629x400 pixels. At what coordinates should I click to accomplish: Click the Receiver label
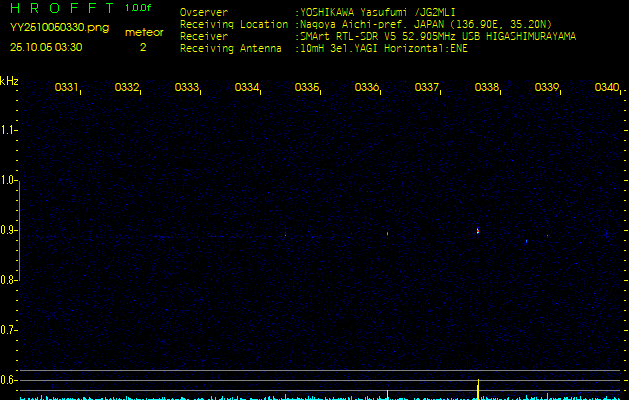[x=204, y=37]
